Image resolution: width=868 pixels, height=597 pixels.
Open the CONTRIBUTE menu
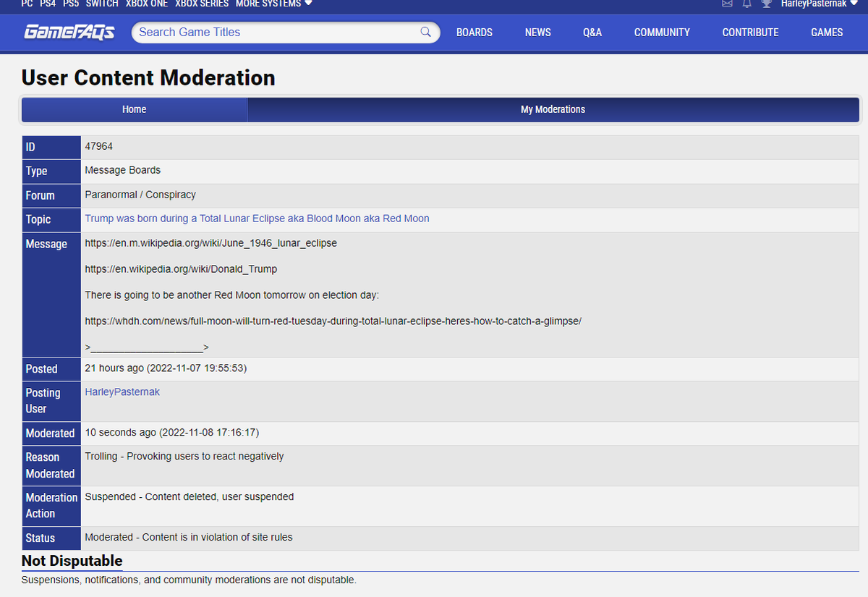coord(751,33)
